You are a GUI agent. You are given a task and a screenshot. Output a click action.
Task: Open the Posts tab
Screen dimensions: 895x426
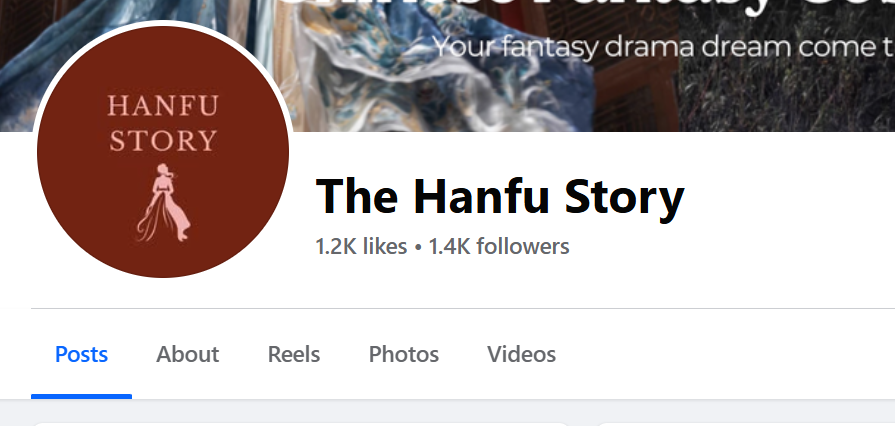point(81,354)
